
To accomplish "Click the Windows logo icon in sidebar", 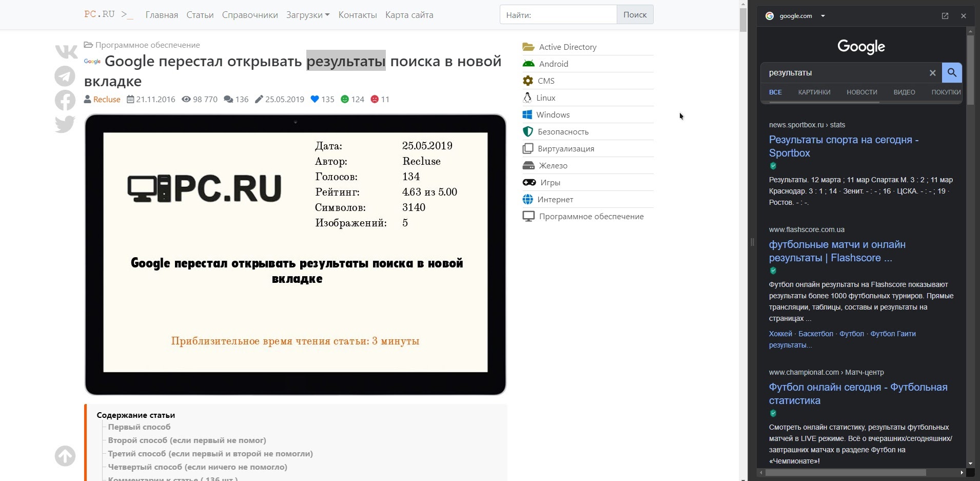I will tap(527, 114).
